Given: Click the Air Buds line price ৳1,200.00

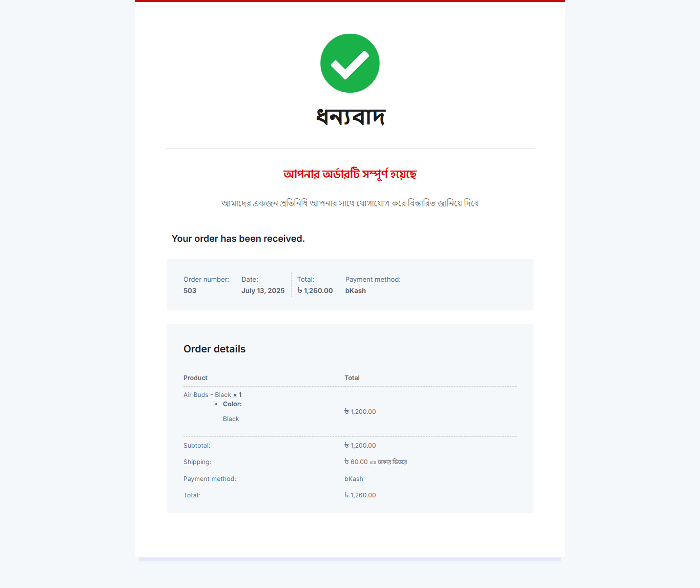Looking at the screenshot, I should coord(360,412).
